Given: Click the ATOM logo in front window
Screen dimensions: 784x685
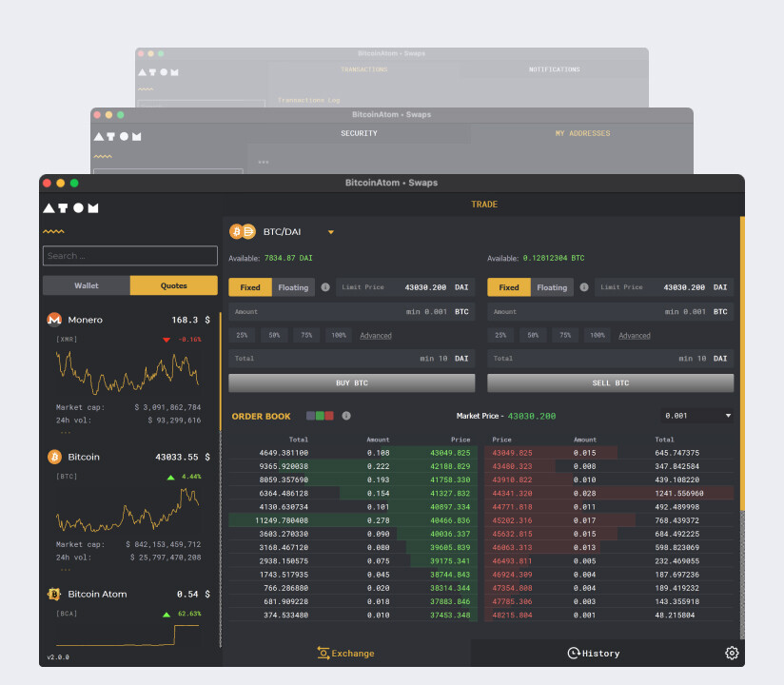Looking at the screenshot, I should click(70, 208).
